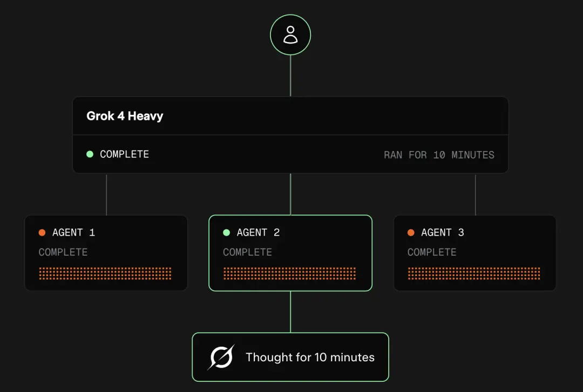Click the green dot beside COMPLETE in Grok 4 Heavy
This screenshot has height=392, width=583.
(x=90, y=154)
